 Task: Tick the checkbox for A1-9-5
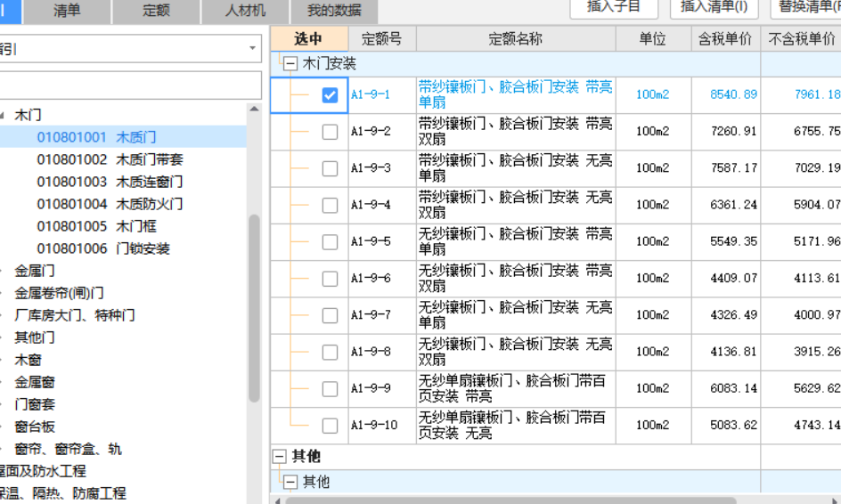click(330, 242)
